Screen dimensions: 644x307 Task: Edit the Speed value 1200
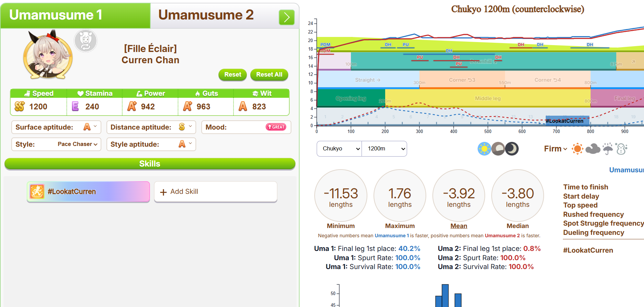pos(38,107)
